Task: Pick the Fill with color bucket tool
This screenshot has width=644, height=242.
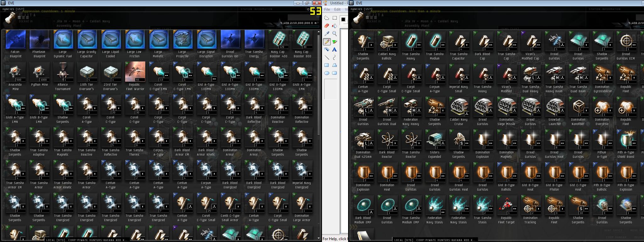Action: [335, 26]
